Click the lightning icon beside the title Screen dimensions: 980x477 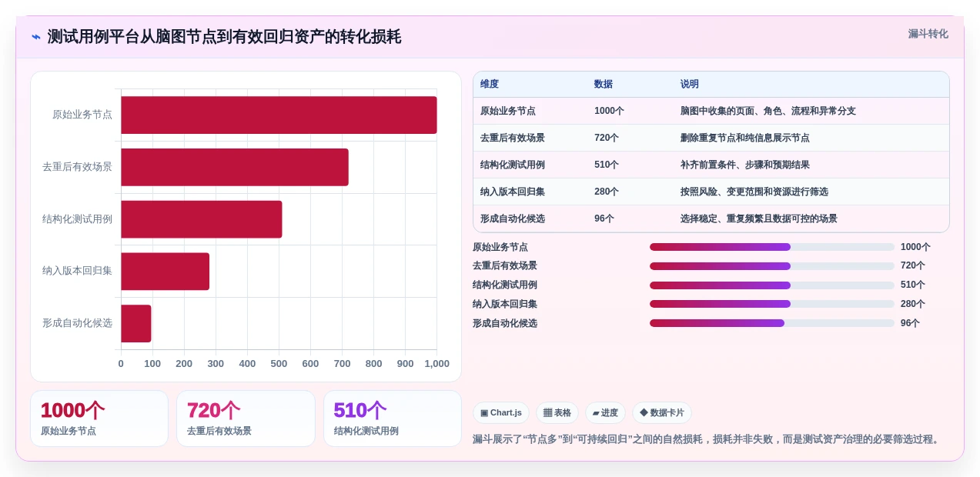[x=36, y=37]
